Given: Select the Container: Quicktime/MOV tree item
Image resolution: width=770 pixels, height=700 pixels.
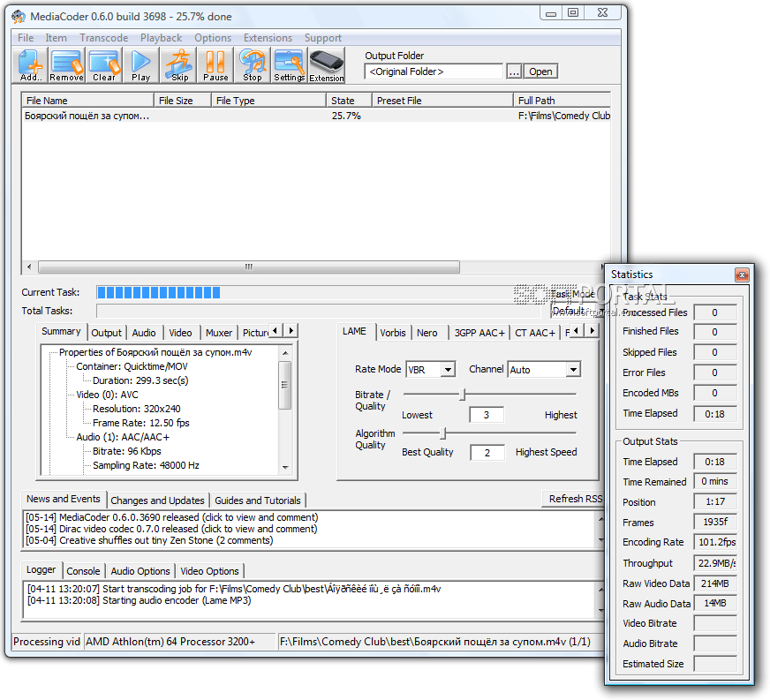Looking at the screenshot, I should coord(132,366).
